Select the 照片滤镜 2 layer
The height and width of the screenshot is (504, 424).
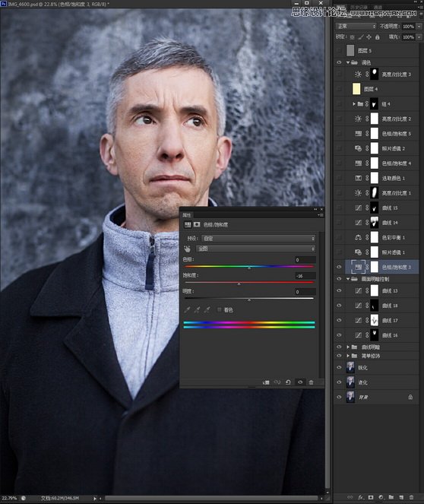tap(382, 148)
